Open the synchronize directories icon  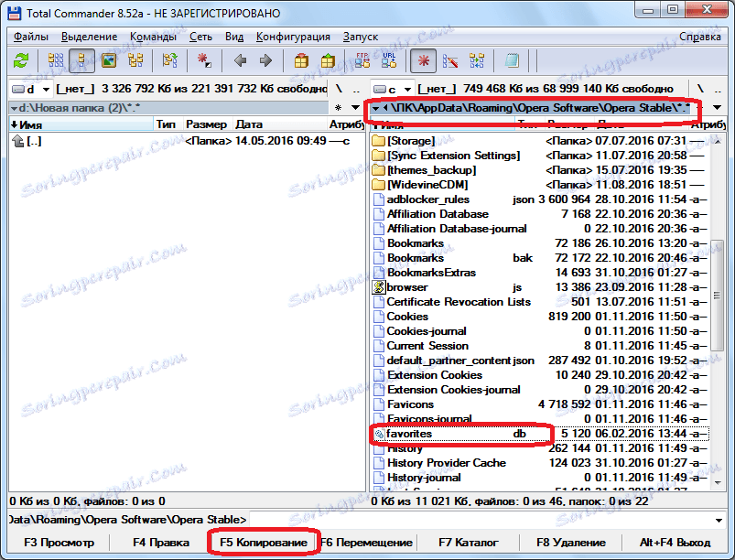point(477,60)
